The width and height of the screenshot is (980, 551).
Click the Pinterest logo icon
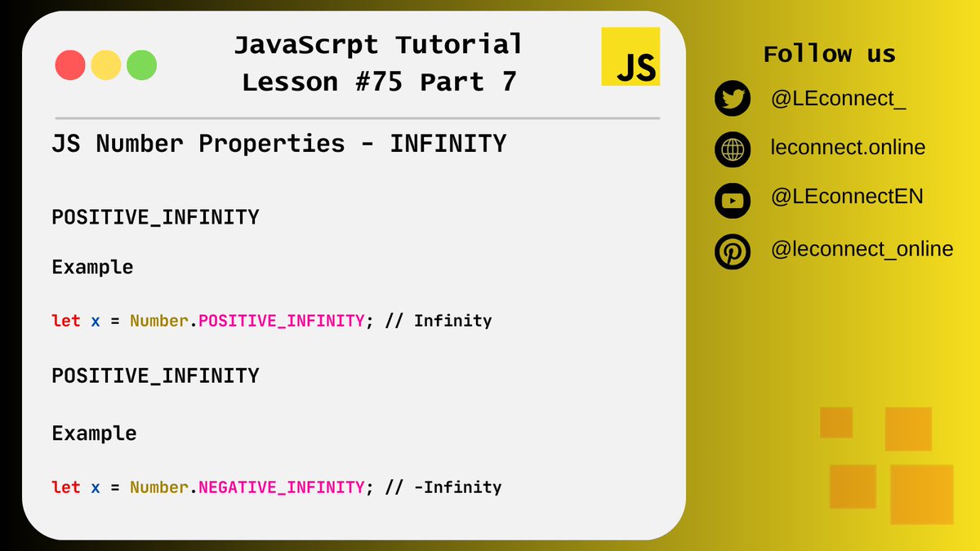pos(732,251)
